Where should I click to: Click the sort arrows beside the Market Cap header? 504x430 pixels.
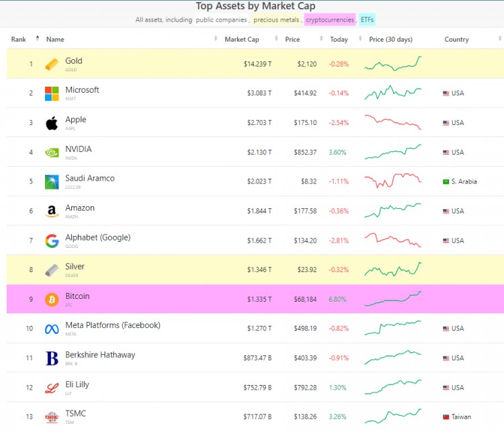pyautogui.click(x=276, y=38)
